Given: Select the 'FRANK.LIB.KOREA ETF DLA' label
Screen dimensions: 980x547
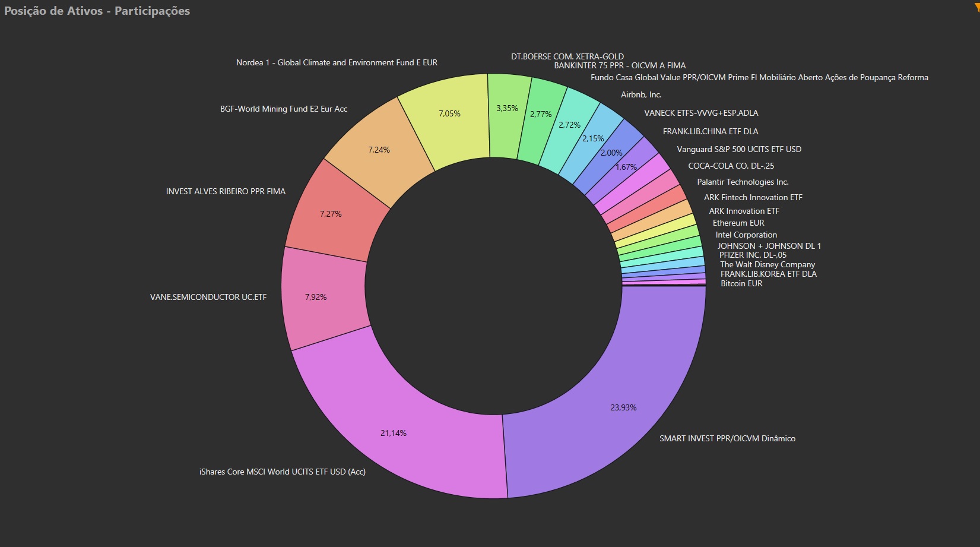Looking at the screenshot, I should 769,274.
